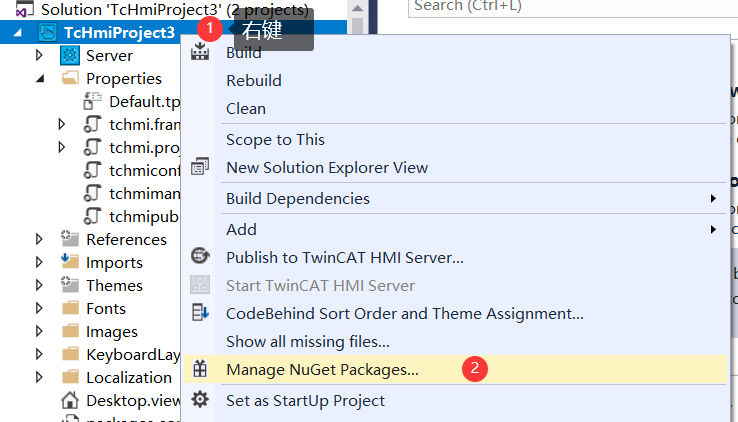
Task: Collapse the TcHmiProject3 project node
Action: click(x=17, y=32)
